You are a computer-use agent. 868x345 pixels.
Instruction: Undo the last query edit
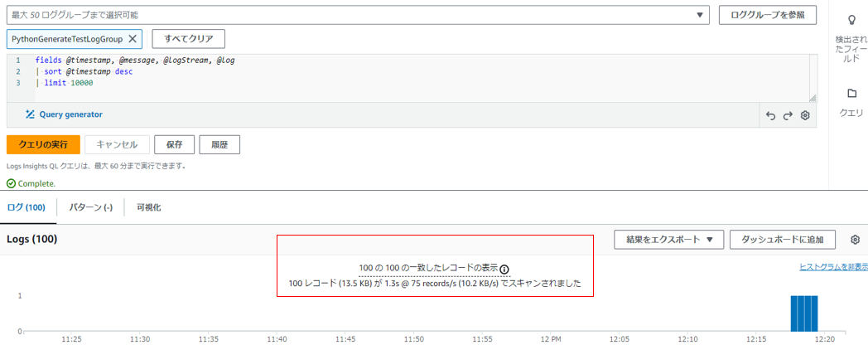point(770,115)
